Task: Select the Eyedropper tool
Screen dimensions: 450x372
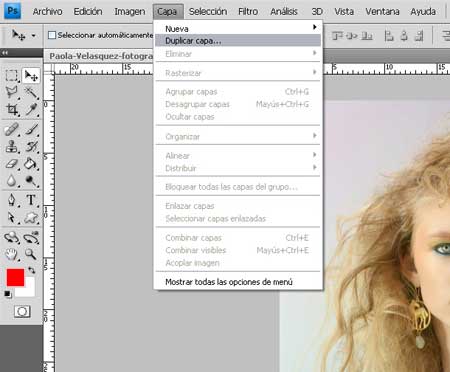Action: (x=31, y=109)
